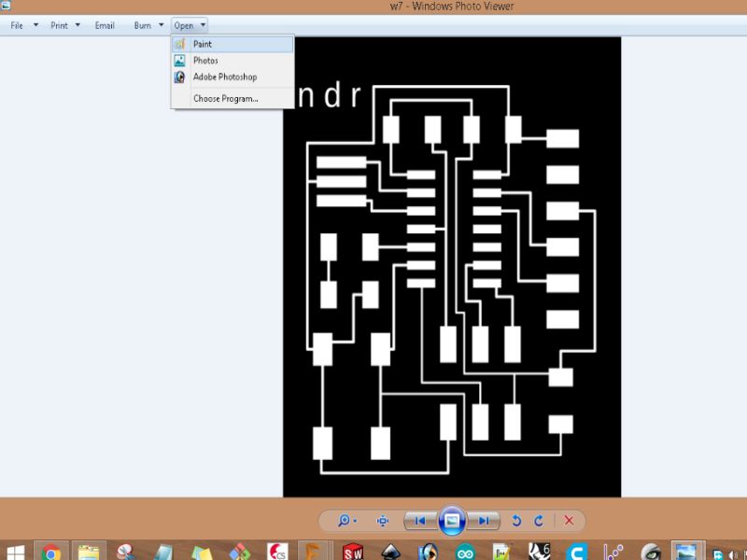747x560 pixels.
Task: Delete the image with red X
Action: 569,521
